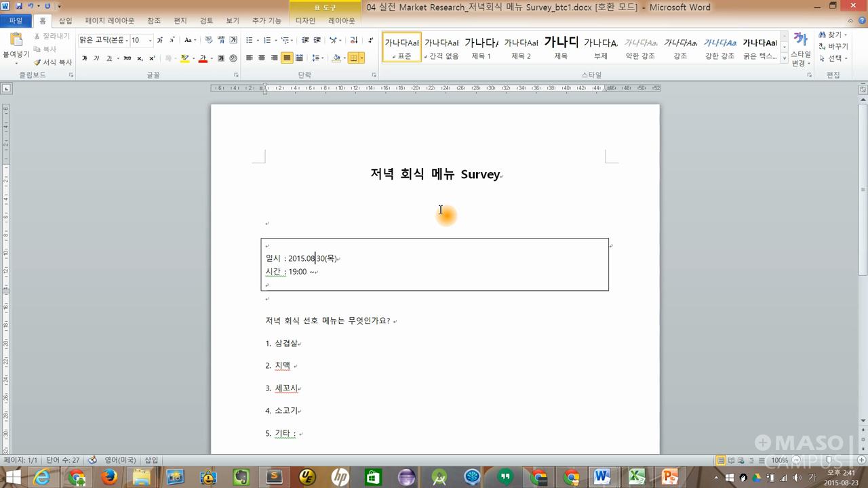Toggle subscript formatting

(x=140, y=58)
